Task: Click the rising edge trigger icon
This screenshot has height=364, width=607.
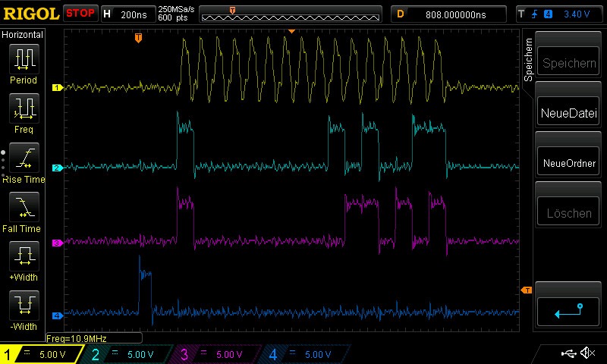Action: point(535,14)
